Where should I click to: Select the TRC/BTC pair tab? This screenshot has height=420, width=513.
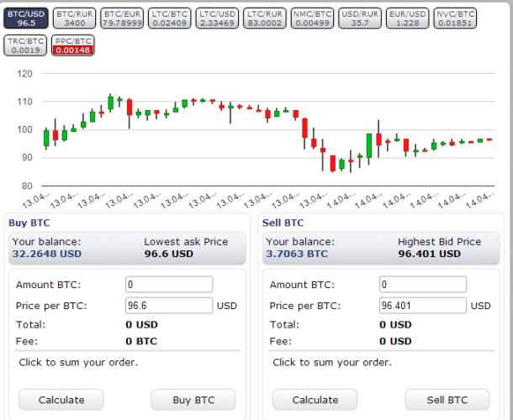click(25, 45)
